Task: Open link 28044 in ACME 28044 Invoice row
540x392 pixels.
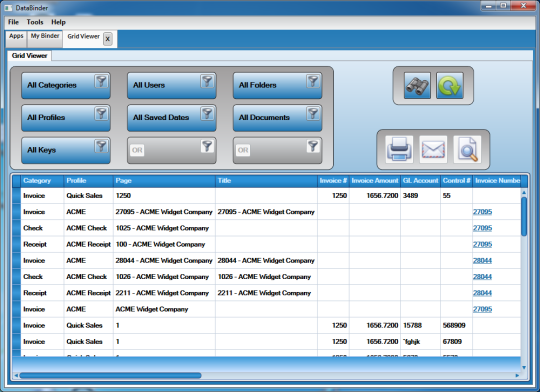Action: [x=482, y=260]
